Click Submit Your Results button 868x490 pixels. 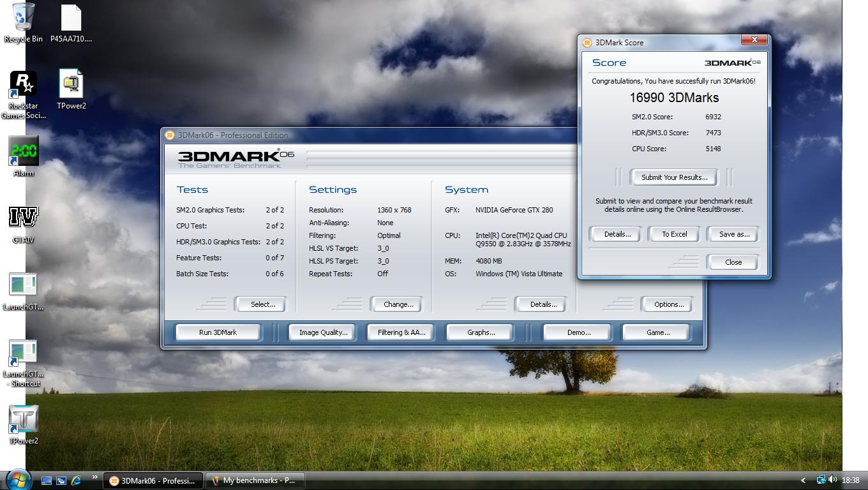674,177
